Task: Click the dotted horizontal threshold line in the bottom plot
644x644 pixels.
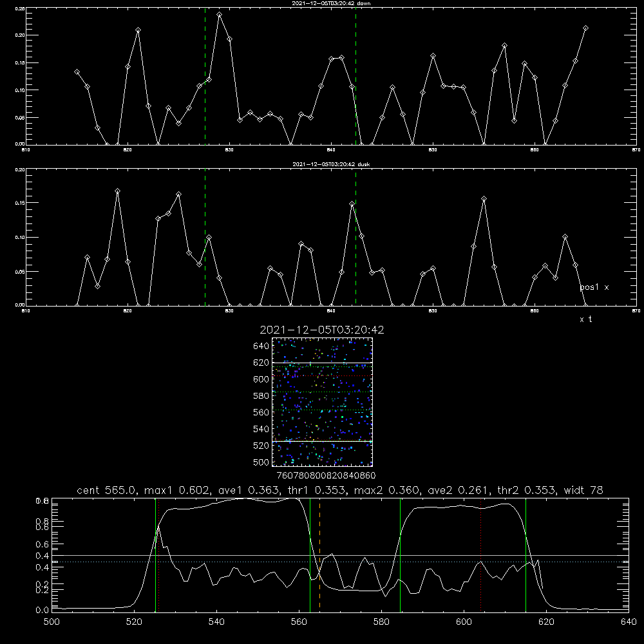Action: pos(340,562)
